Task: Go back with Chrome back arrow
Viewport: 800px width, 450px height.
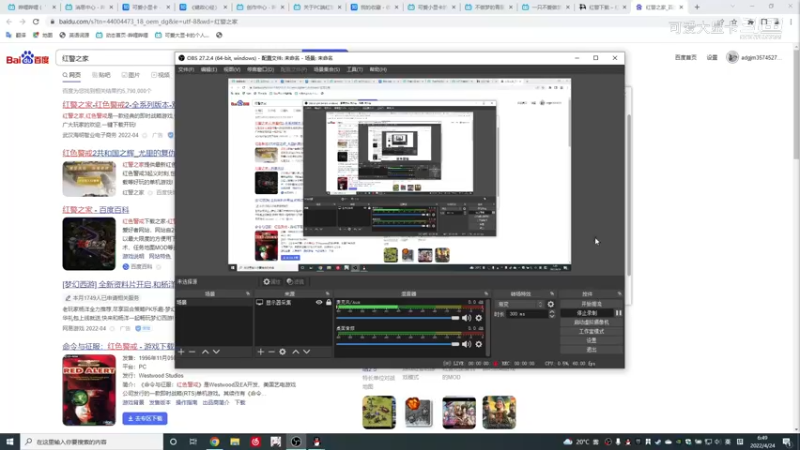Action: pyautogui.click(x=9, y=21)
